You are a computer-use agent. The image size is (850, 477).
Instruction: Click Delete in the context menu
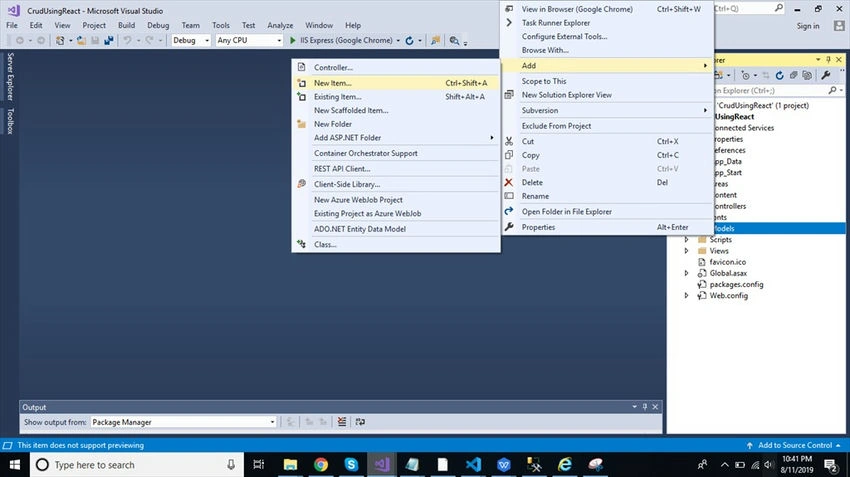pyautogui.click(x=607, y=183)
